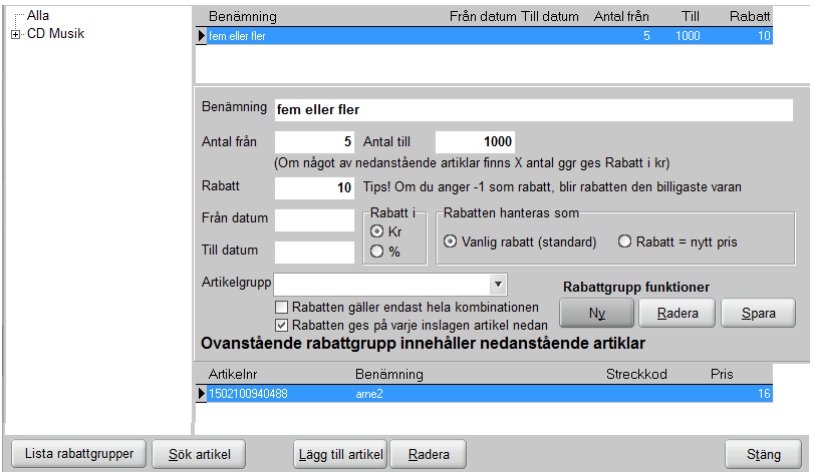Save the discount group with Spara
This screenshot has width=815, height=475.
(757, 313)
